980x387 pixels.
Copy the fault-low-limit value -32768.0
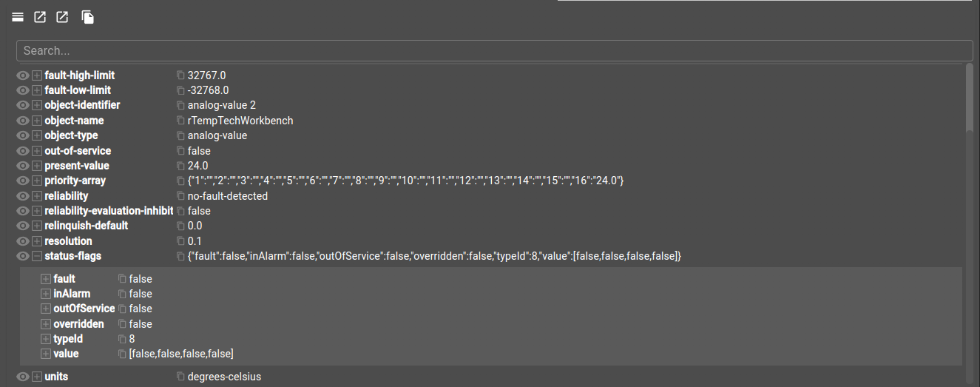(x=180, y=90)
